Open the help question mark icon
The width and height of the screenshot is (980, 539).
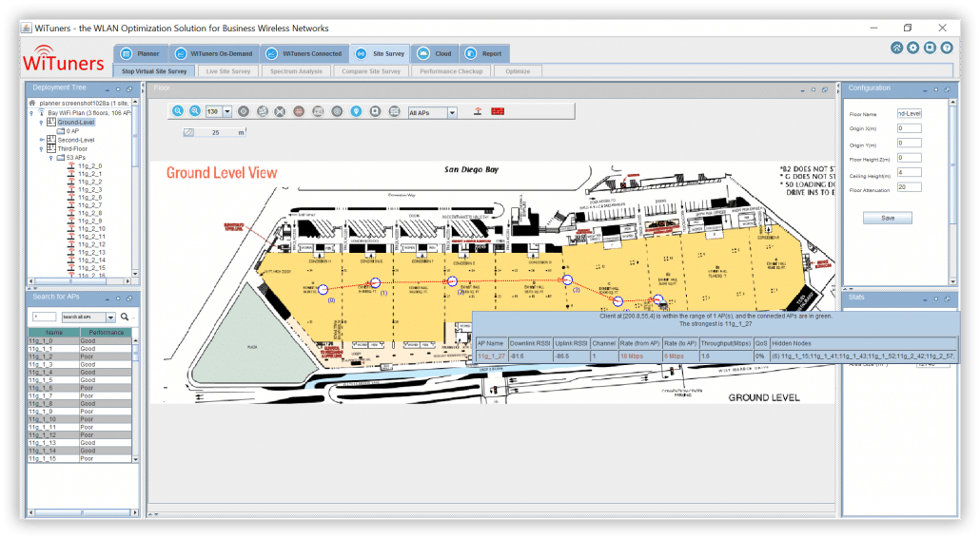tap(947, 48)
